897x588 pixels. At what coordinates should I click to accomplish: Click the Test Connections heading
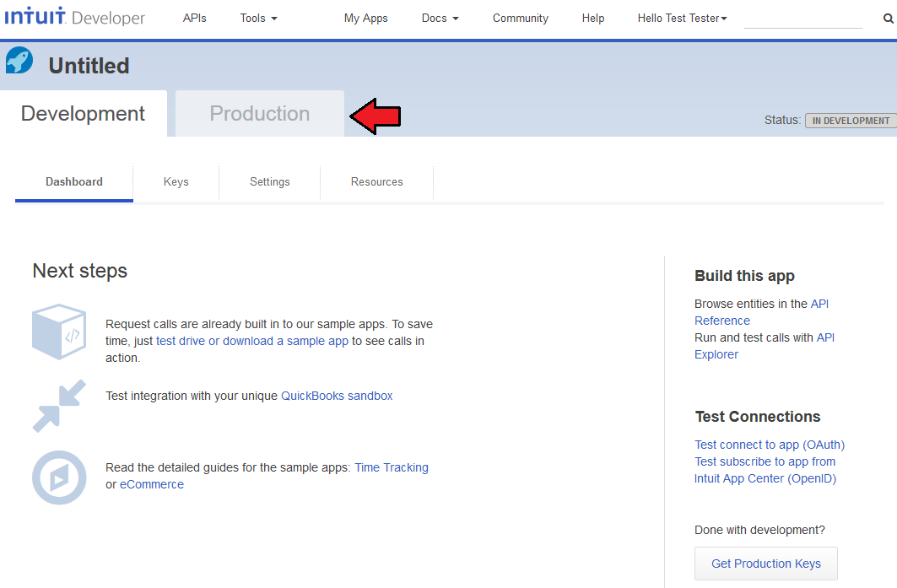click(758, 417)
